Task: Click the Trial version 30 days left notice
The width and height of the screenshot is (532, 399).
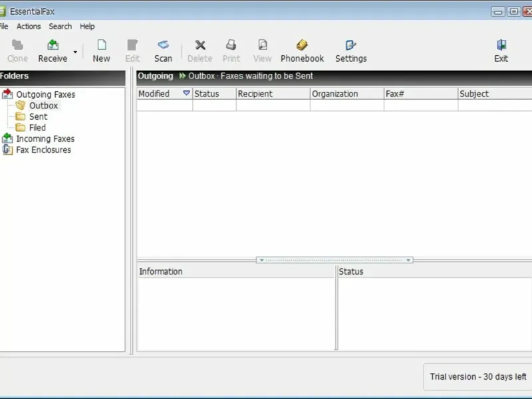Action: click(478, 376)
